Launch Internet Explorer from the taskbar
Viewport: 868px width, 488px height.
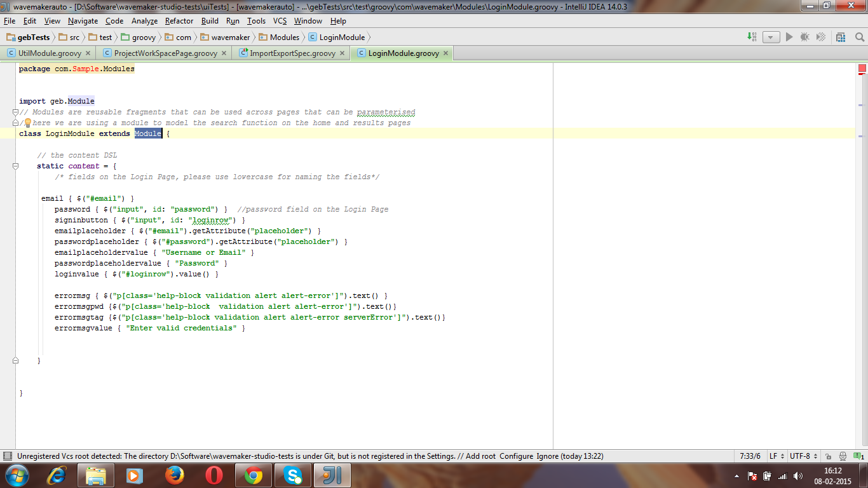57,475
